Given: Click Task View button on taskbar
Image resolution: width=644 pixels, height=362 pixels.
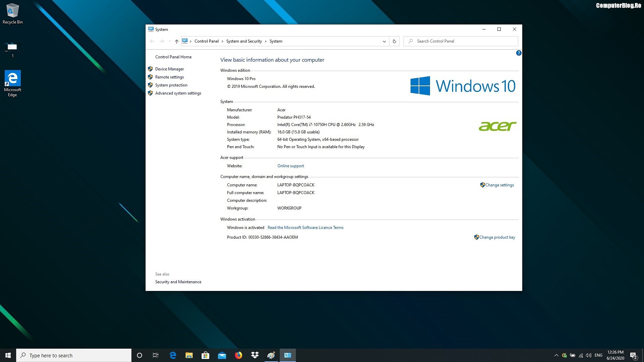Looking at the screenshot, I should [x=156, y=355].
